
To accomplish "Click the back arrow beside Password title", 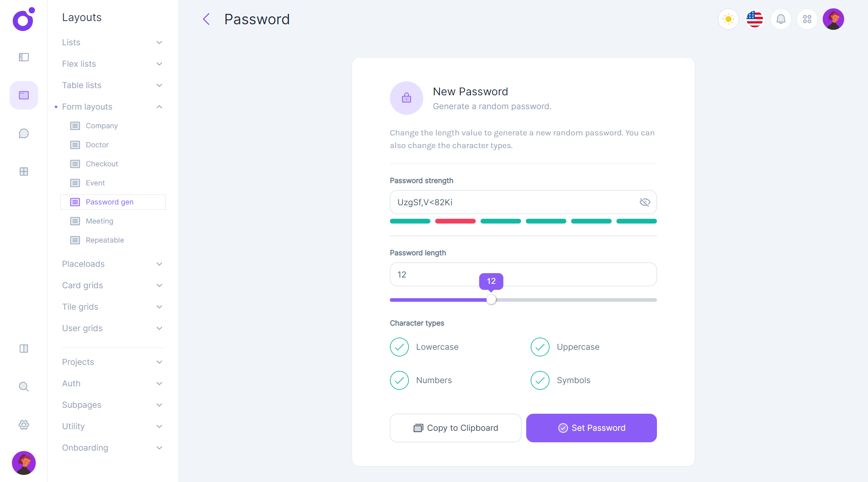I will [206, 19].
